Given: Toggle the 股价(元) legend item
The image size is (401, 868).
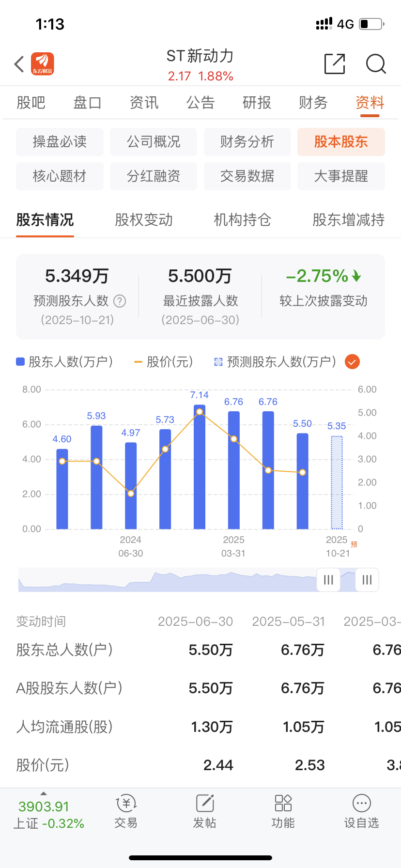Looking at the screenshot, I should pos(163,362).
